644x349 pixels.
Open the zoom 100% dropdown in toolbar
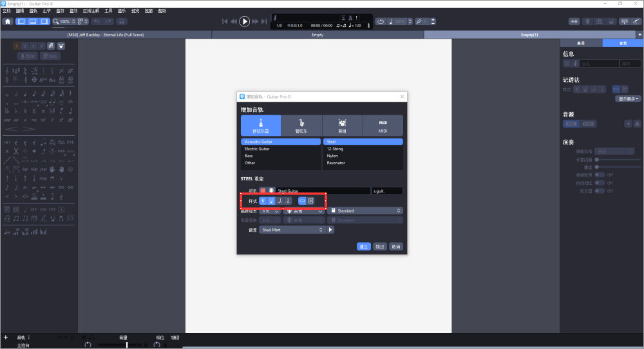click(x=64, y=21)
